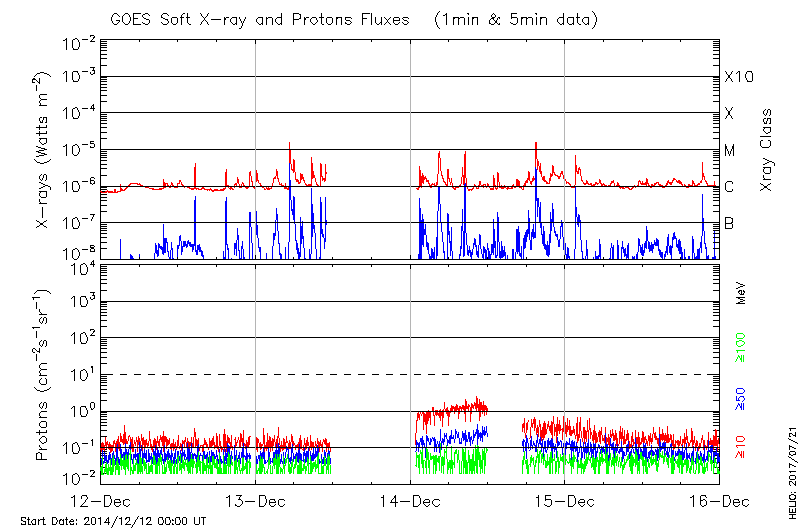This screenshot has height=530, width=800.
Task: Click the '12-Dec' label at axis start
Action: [101, 501]
